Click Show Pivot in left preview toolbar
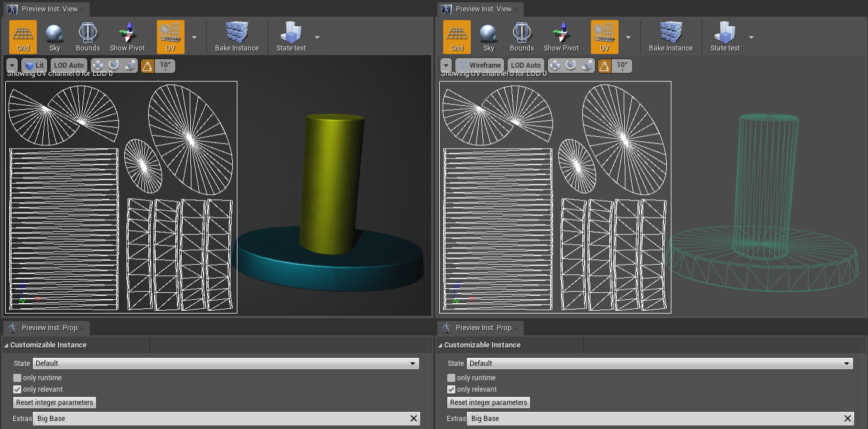The image size is (868, 429). pyautogui.click(x=127, y=37)
